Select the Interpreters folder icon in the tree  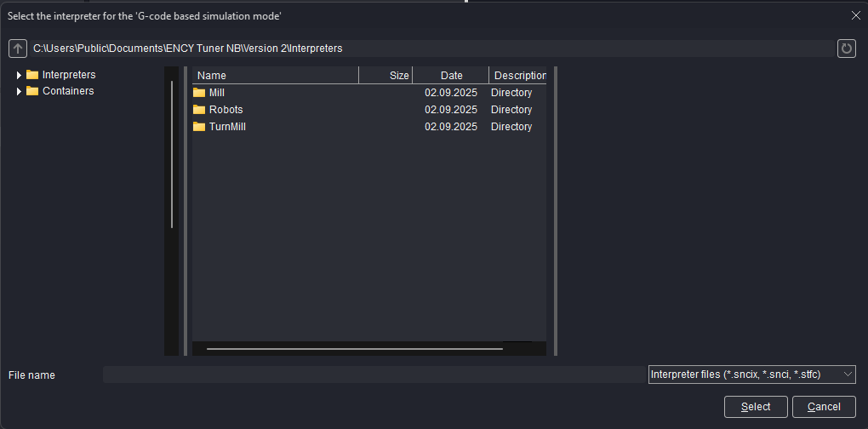point(32,75)
